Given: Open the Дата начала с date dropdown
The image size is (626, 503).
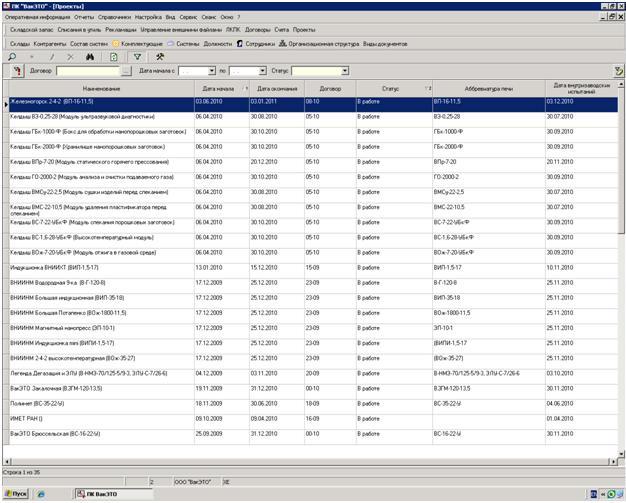Looking at the screenshot, I should click(x=212, y=71).
